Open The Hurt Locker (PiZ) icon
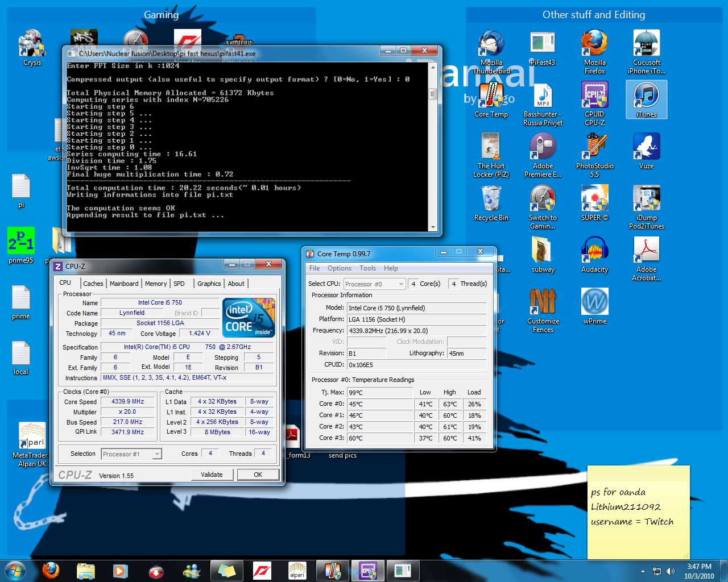 coord(491,156)
